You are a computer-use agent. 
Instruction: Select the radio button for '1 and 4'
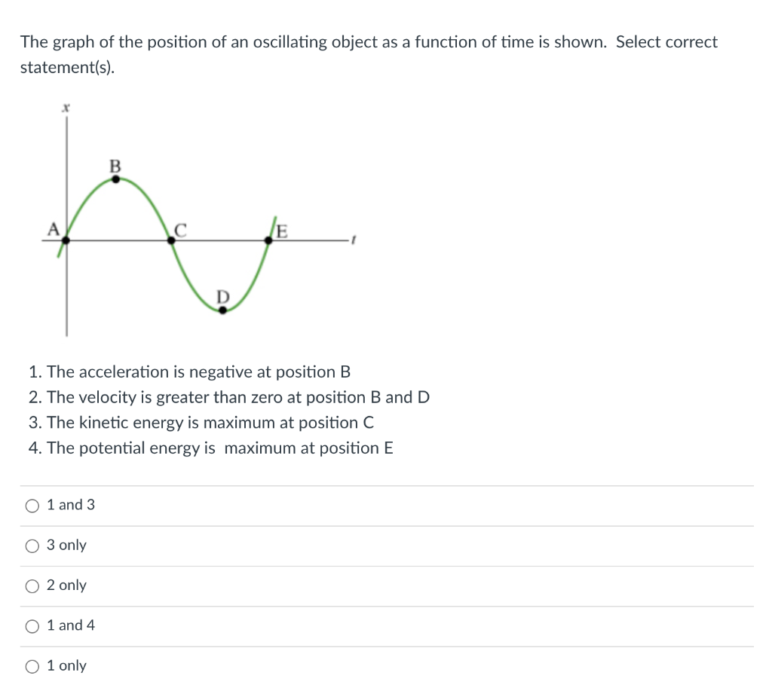(x=32, y=626)
